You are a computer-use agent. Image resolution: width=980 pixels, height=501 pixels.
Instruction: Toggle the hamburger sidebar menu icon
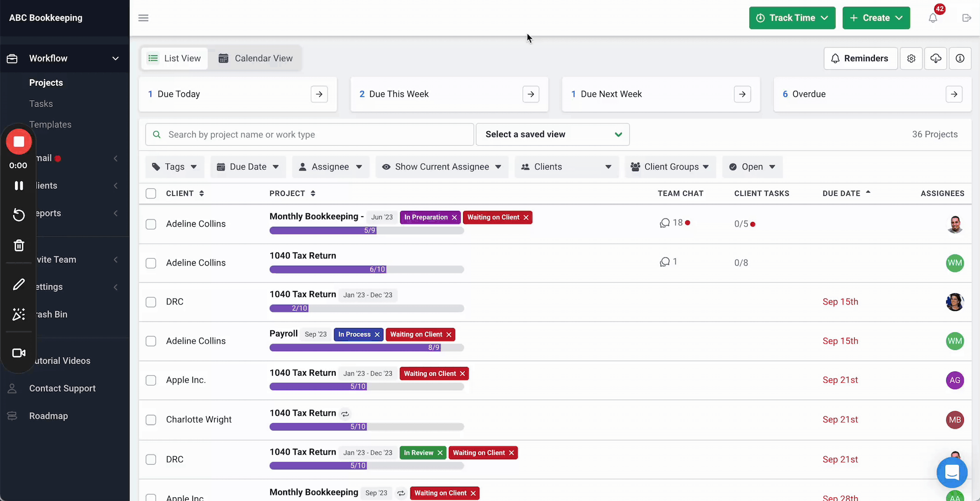(x=143, y=18)
